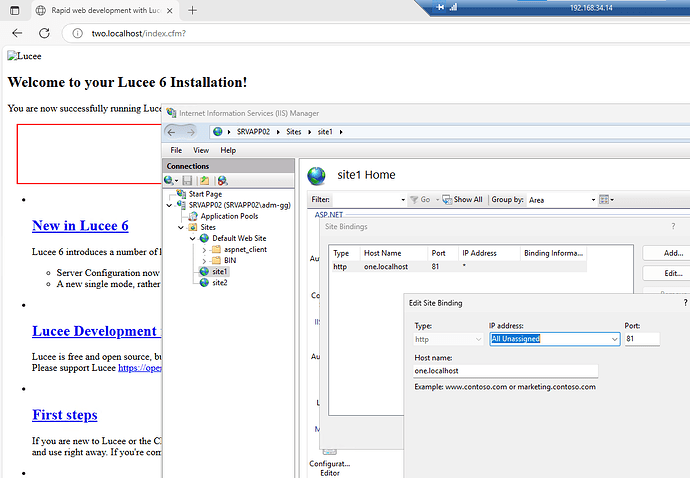Screen dimensions: 690x478
Task: Click the Up folder icon in Connections toolbar
Action: click(205, 180)
